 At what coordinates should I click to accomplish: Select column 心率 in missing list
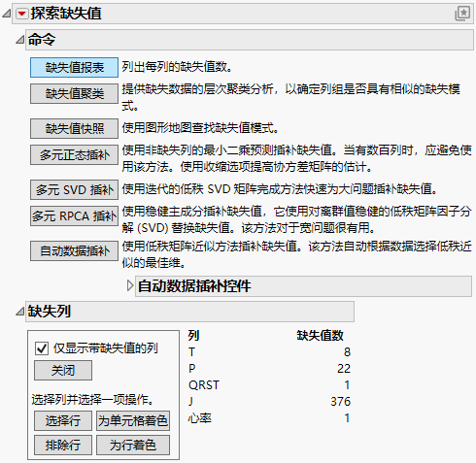[x=200, y=418]
